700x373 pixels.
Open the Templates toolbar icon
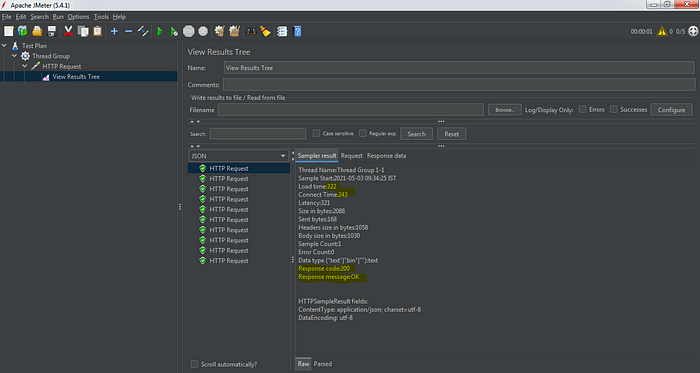click(23, 31)
